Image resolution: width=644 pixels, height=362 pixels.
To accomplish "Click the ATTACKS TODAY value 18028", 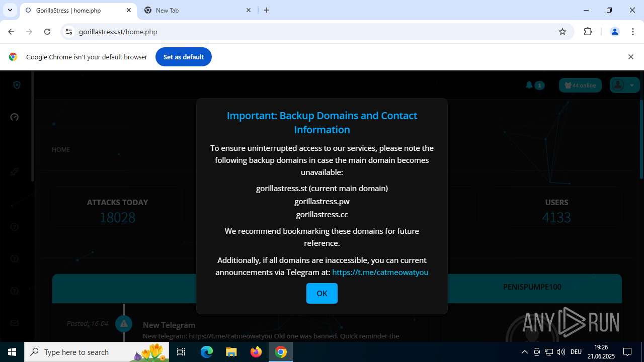I will 117,218.
